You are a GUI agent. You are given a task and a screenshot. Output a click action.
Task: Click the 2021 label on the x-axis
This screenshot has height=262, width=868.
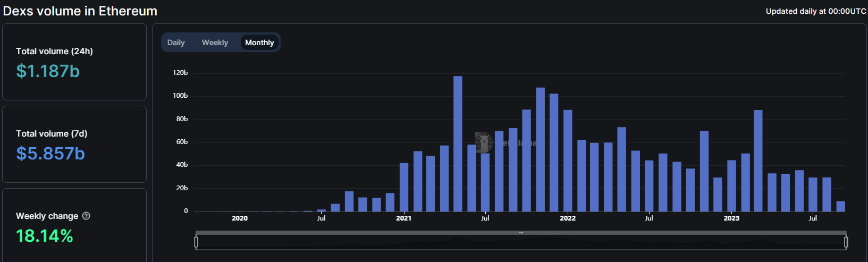tap(403, 218)
